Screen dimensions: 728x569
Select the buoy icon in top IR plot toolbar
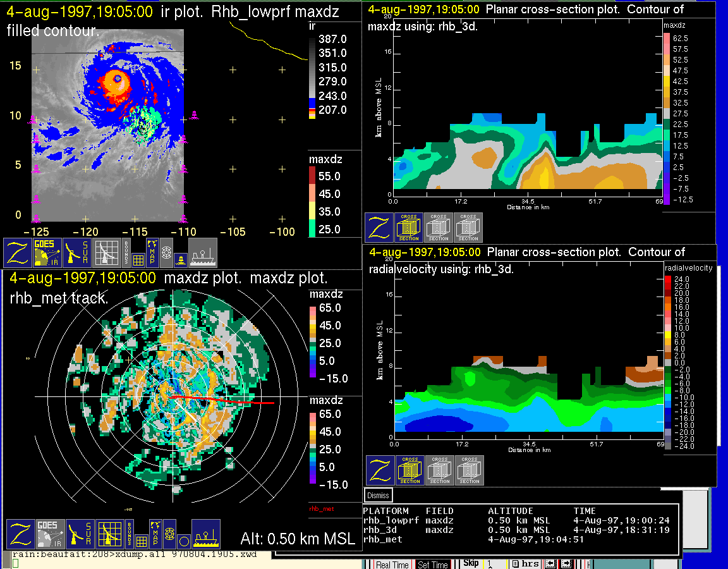[180, 259]
